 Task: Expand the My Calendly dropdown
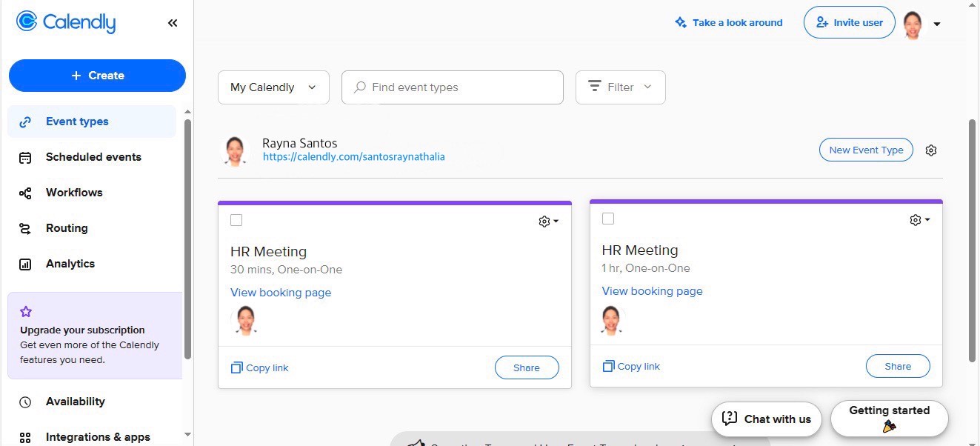(x=273, y=87)
